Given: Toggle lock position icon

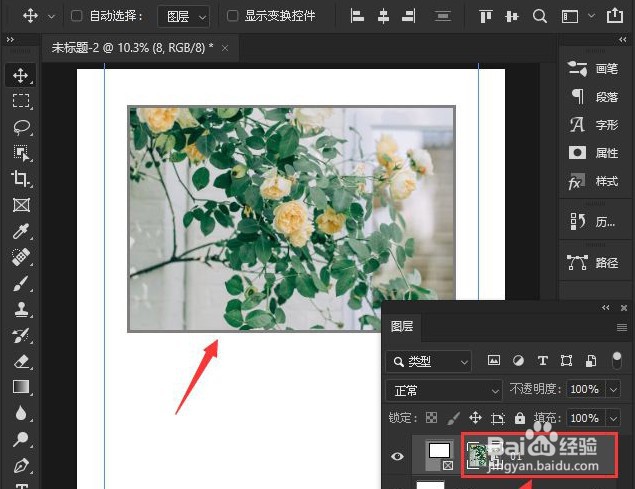Looking at the screenshot, I should tap(475, 418).
